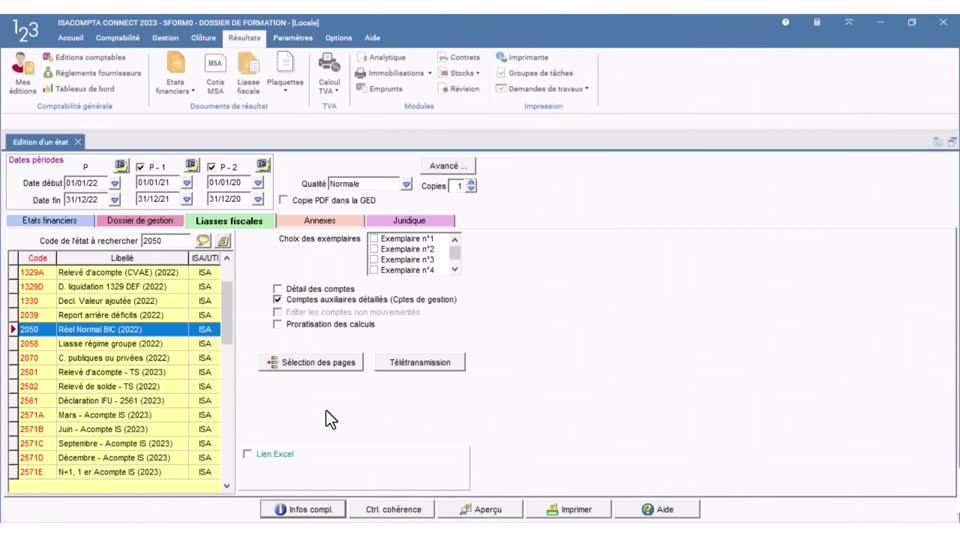
Task: Open the Paramètres menu
Action: 293,38
